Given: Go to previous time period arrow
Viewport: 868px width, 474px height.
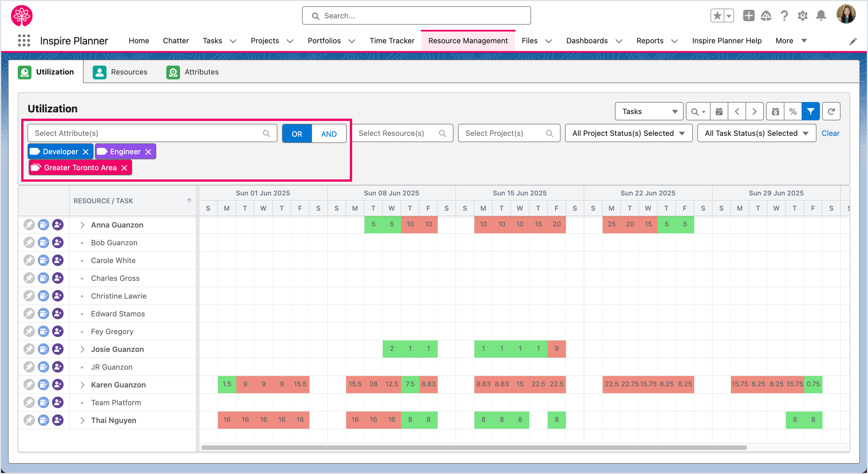Looking at the screenshot, I should pos(737,111).
